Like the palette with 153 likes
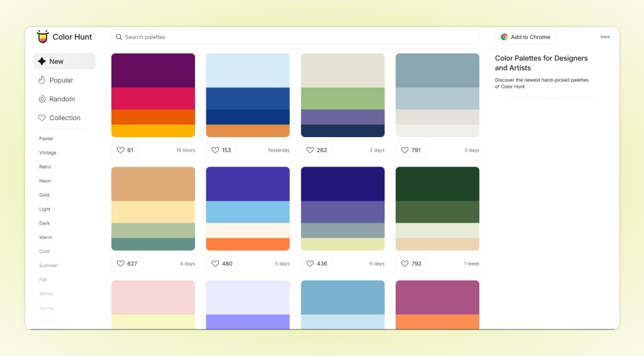This screenshot has width=644, height=356. coord(221,150)
